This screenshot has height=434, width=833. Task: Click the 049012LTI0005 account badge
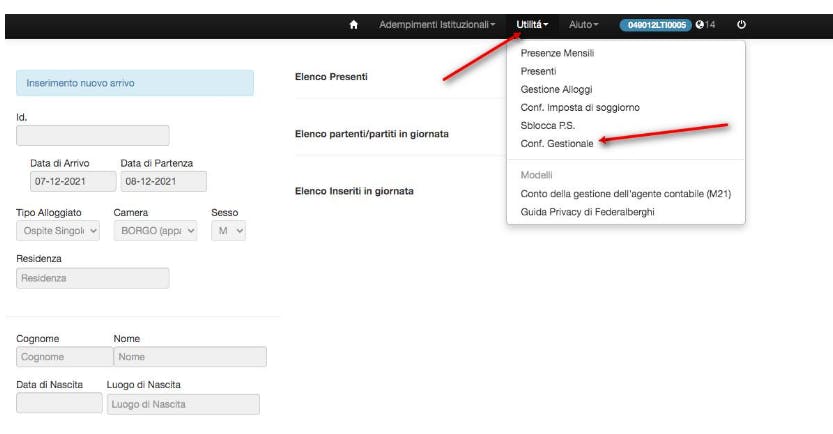655,24
